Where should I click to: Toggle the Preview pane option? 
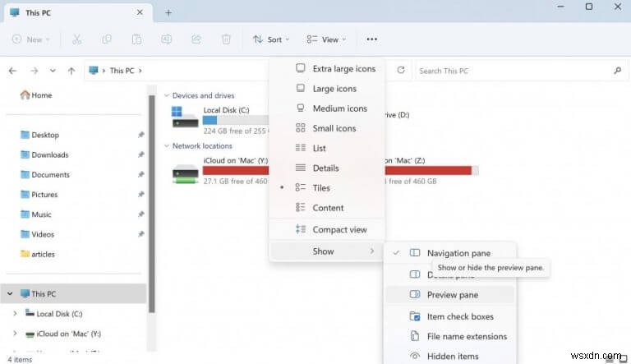tap(449, 295)
